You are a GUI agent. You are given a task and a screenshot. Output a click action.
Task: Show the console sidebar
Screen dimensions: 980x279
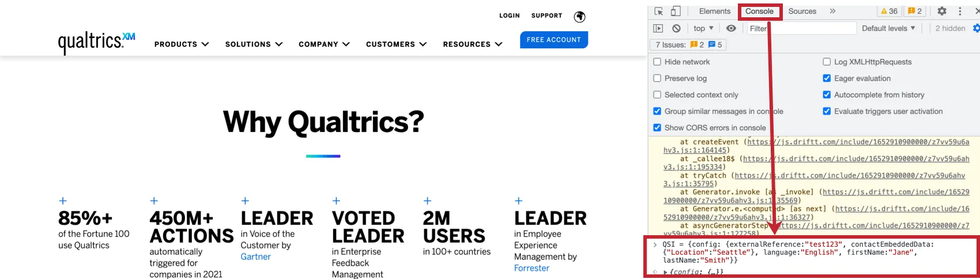coord(658,28)
